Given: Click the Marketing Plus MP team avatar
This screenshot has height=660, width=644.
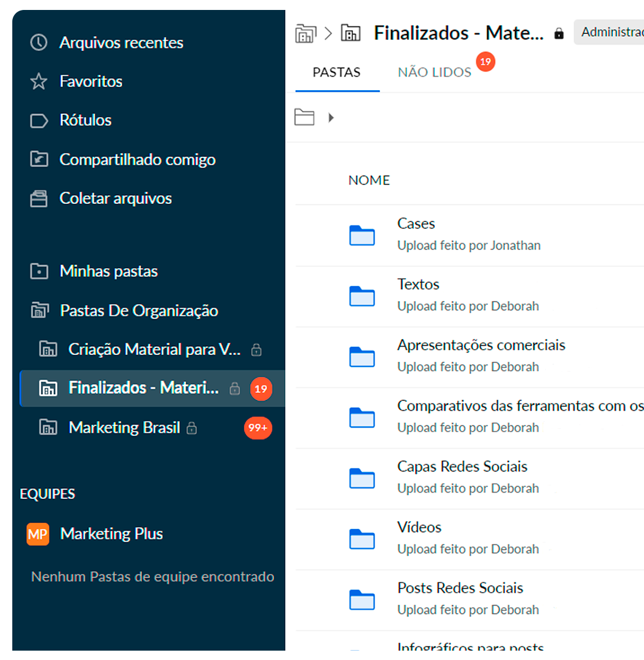Looking at the screenshot, I should pos(38,534).
